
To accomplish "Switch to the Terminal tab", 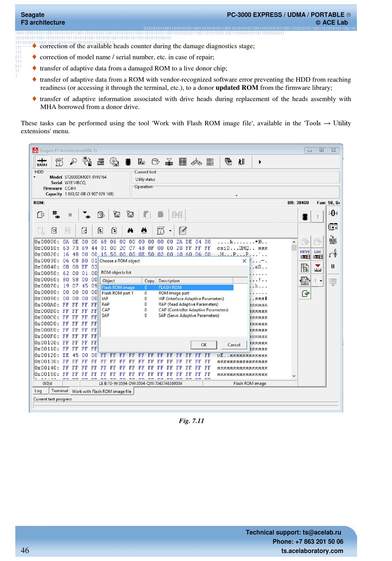I will 59,391.
